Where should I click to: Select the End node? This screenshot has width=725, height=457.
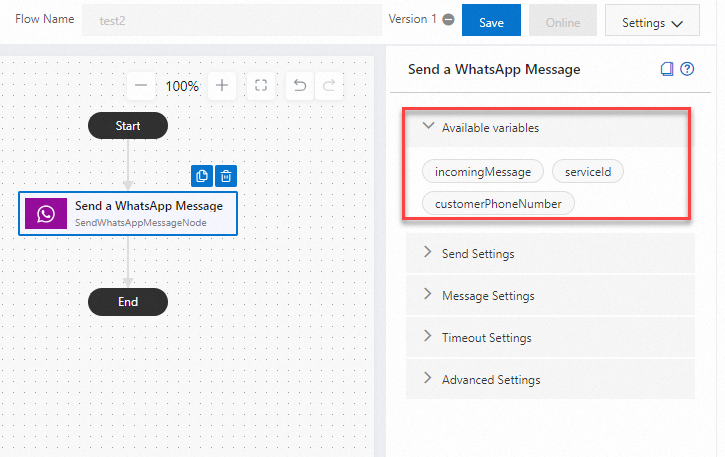point(128,302)
